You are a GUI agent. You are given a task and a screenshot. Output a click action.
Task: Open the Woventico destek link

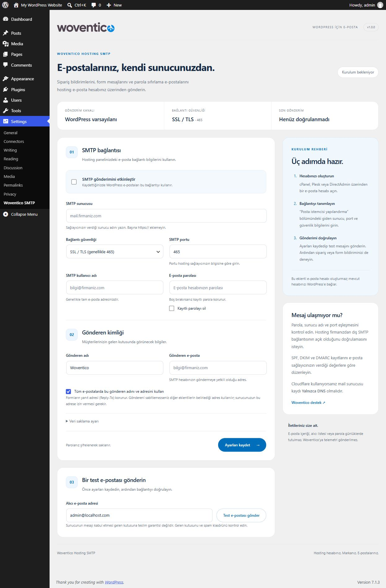(308, 403)
